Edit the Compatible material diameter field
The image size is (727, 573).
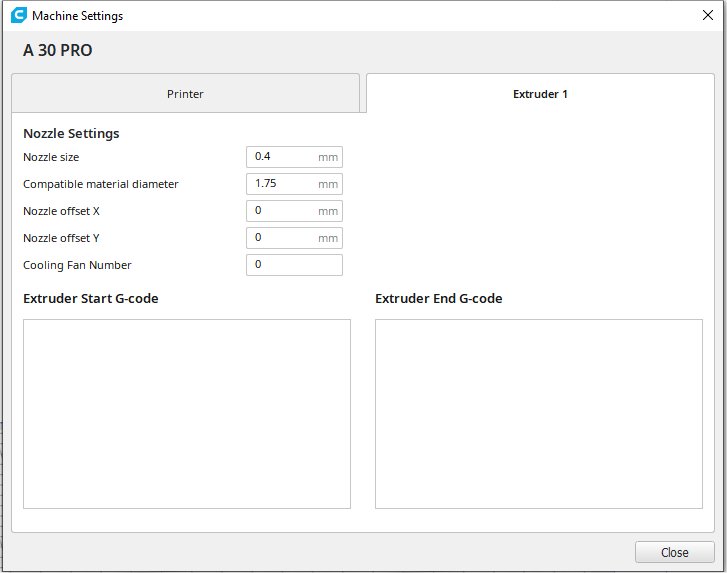294,184
